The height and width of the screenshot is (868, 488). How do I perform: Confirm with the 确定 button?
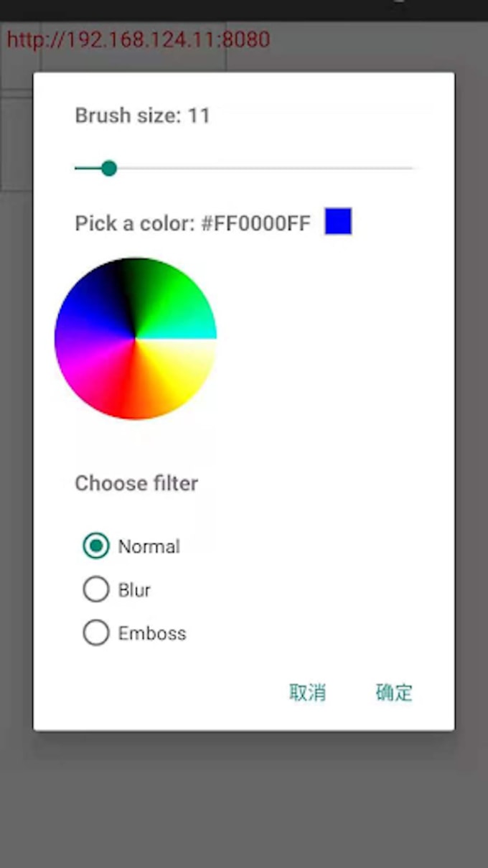pyautogui.click(x=394, y=692)
